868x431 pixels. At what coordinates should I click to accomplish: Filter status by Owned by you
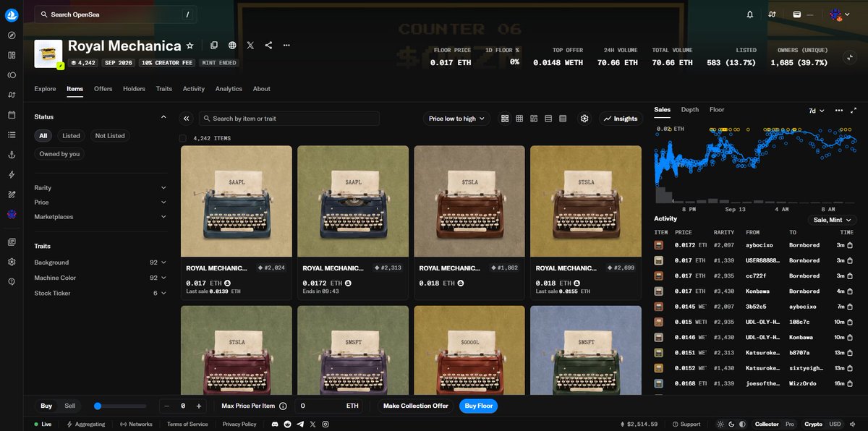pyautogui.click(x=59, y=154)
